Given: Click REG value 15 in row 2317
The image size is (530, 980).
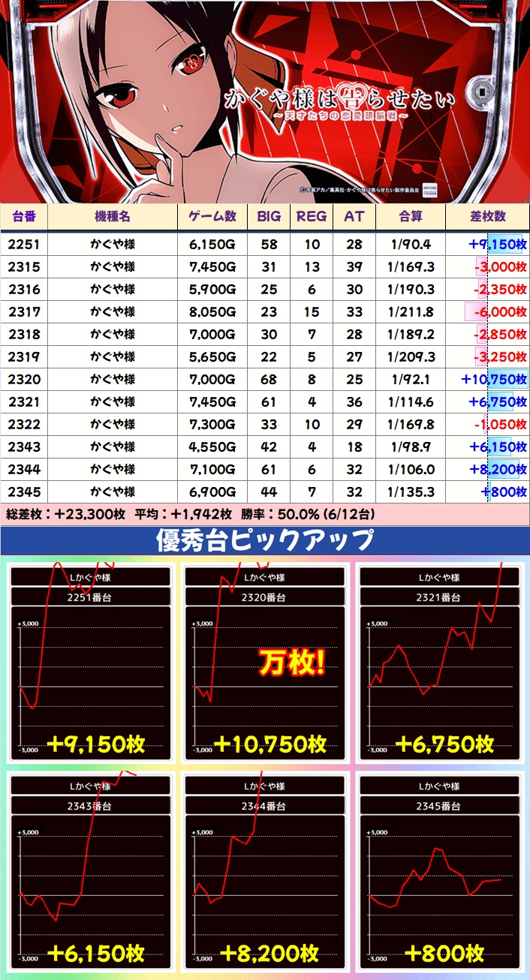Looking at the screenshot, I should (312, 311).
